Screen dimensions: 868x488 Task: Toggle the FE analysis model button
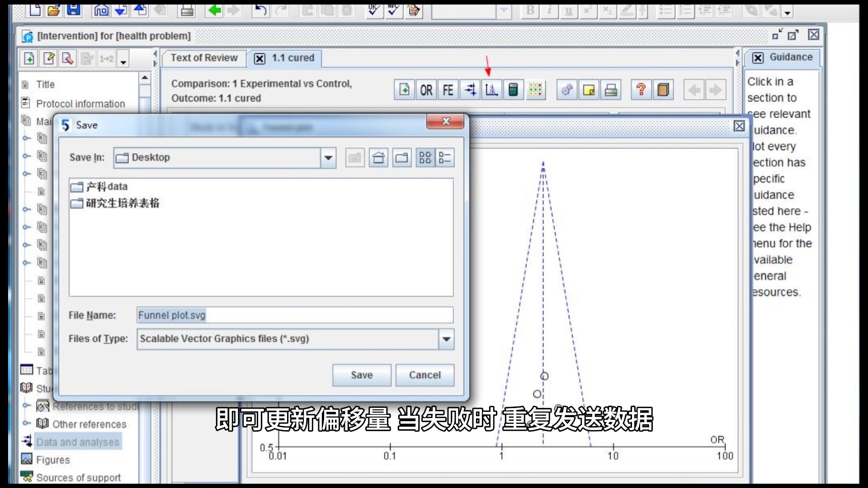coord(448,90)
